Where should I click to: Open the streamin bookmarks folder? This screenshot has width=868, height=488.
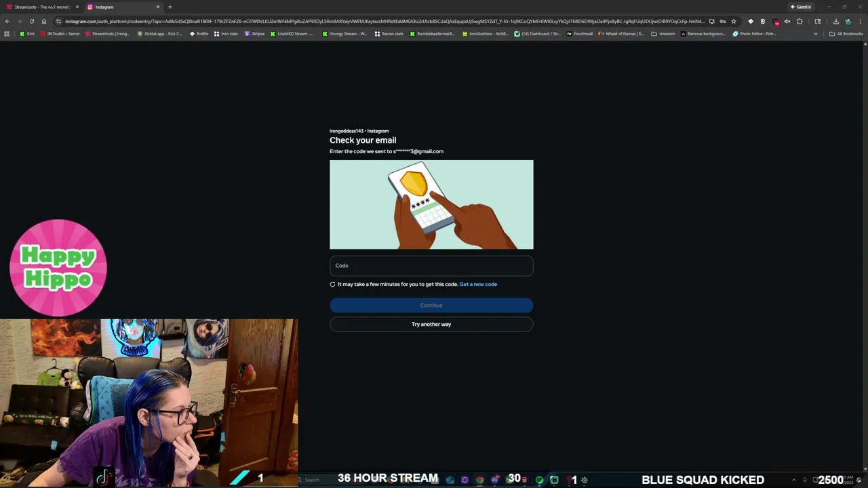[x=663, y=33]
